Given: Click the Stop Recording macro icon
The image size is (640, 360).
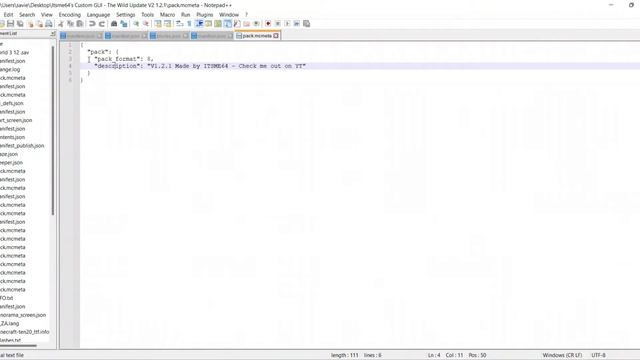Looking at the screenshot, I should click(x=278, y=24).
